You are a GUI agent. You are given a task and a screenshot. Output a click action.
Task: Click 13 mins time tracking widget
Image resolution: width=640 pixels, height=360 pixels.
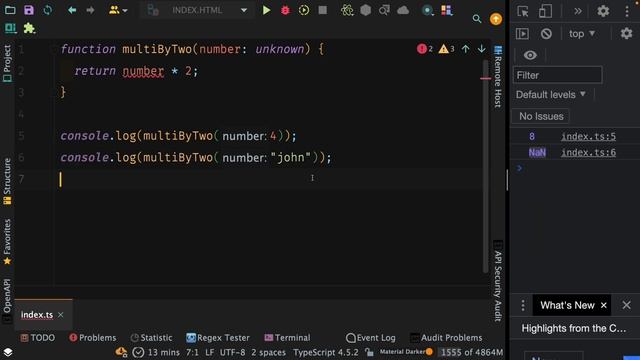[156, 352]
